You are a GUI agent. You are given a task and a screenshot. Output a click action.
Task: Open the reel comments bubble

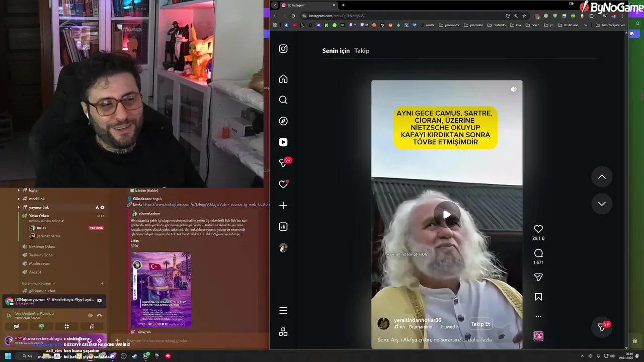click(x=538, y=253)
